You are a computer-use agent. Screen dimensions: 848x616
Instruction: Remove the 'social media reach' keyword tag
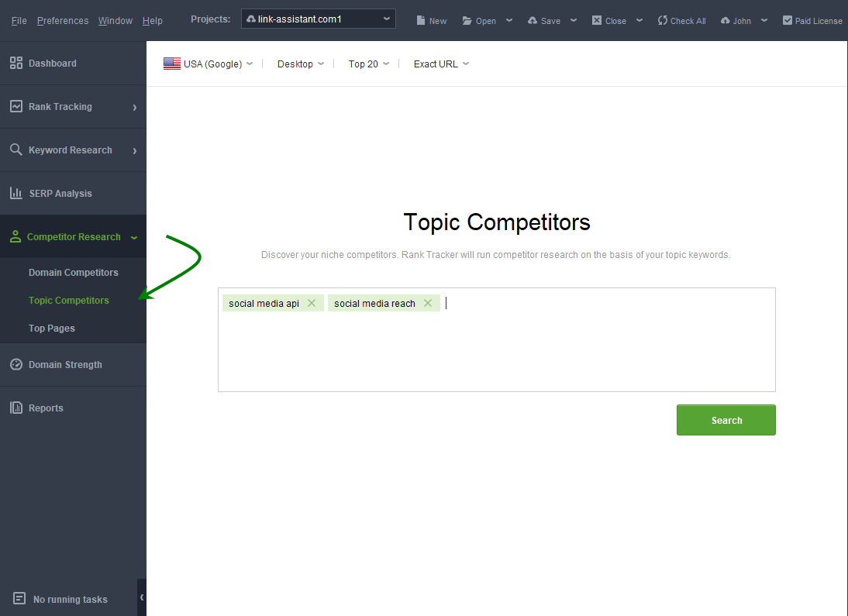coord(428,304)
